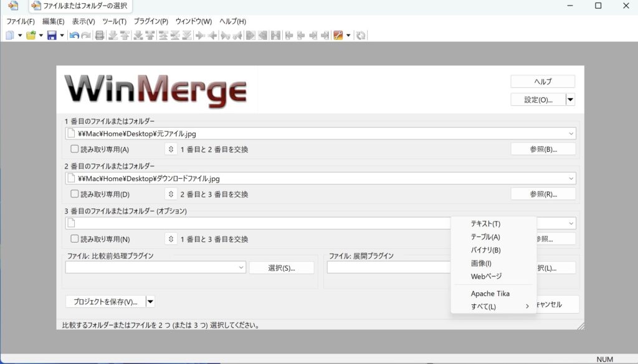
Task: Click the Current difference icon
Action: (175, 35)
